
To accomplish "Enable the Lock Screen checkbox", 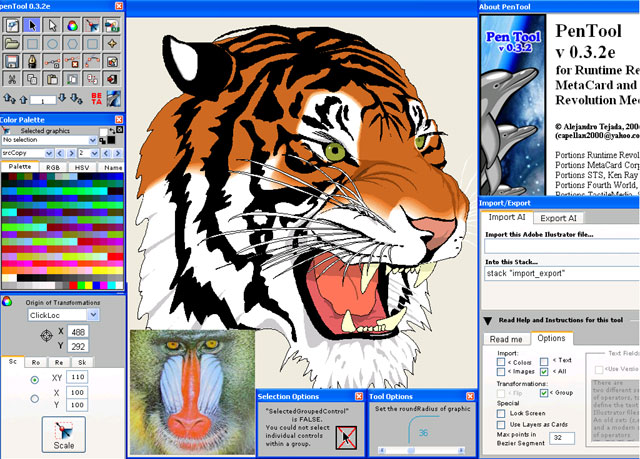I will 501,412.
